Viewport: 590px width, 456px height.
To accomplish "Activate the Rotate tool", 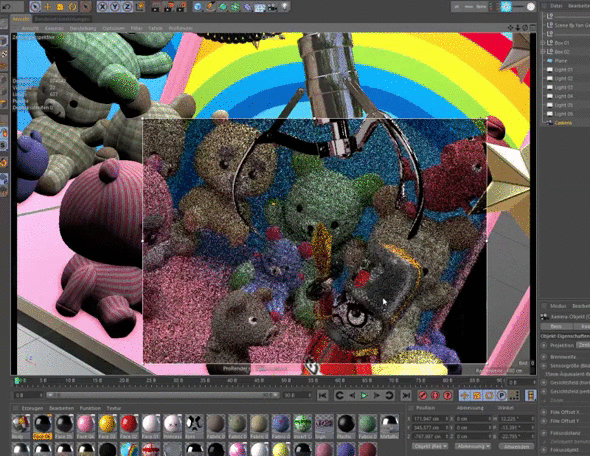I will click(72, 6).
